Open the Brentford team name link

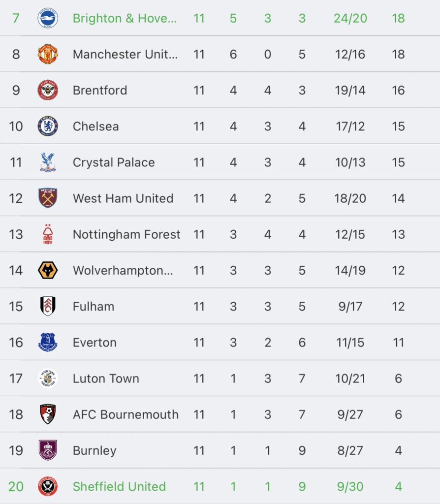[100, 91]
